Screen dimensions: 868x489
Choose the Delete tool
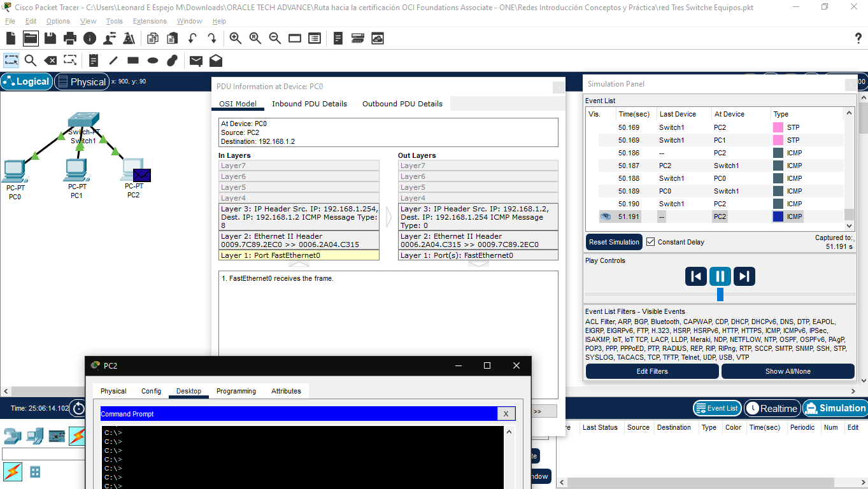click(x=50, y=60)
